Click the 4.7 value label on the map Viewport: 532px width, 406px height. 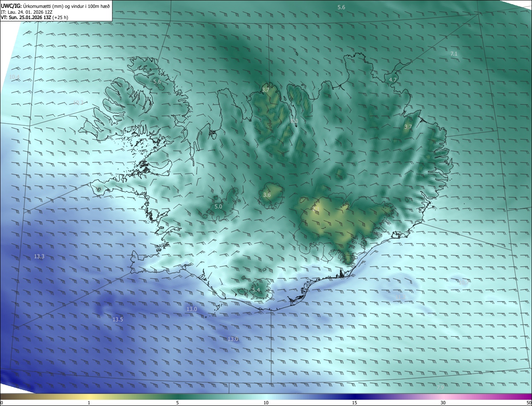(393, 80)
